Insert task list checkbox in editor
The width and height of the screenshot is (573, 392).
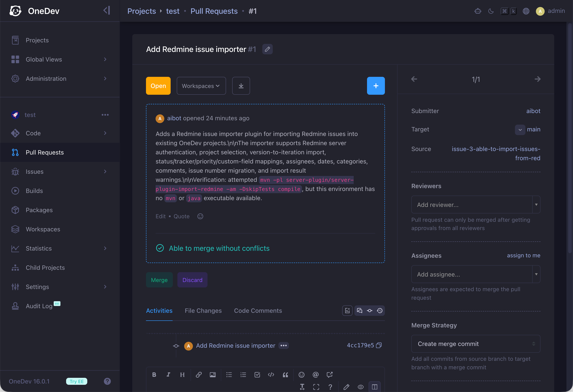257,375
